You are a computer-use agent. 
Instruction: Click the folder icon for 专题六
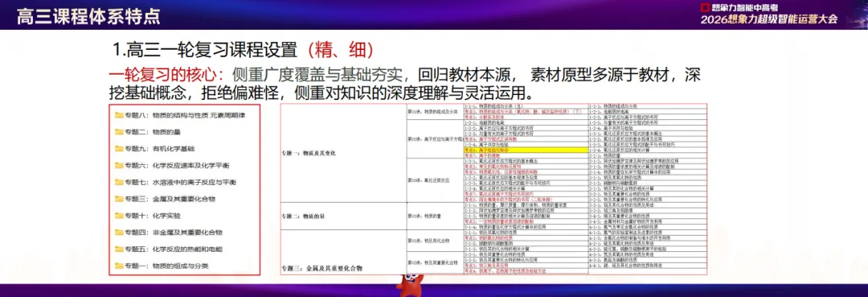[118, 165]
